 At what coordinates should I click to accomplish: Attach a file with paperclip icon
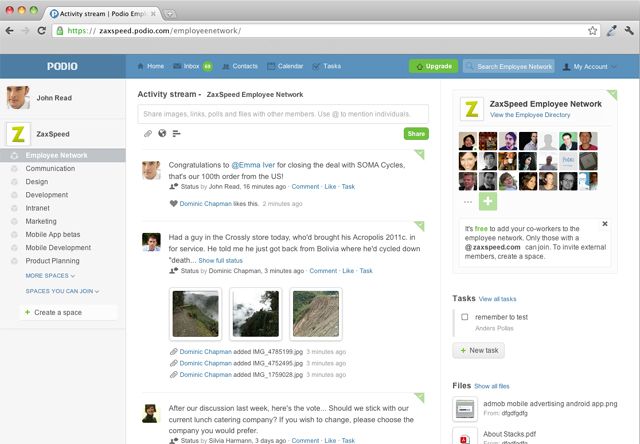click(148, 133)
